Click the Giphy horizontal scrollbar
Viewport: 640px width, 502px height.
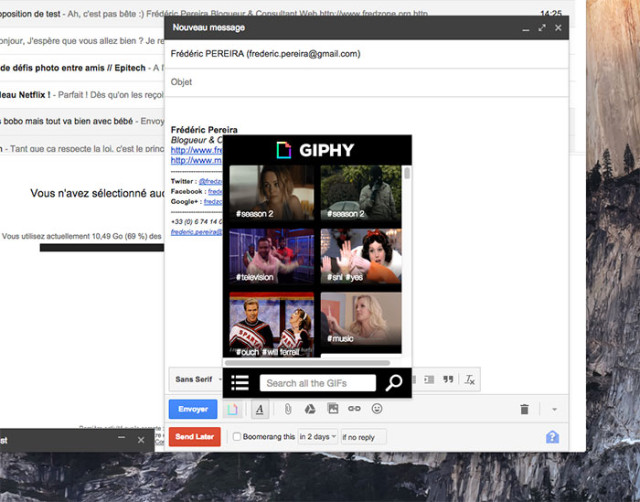tap(307, 363)
